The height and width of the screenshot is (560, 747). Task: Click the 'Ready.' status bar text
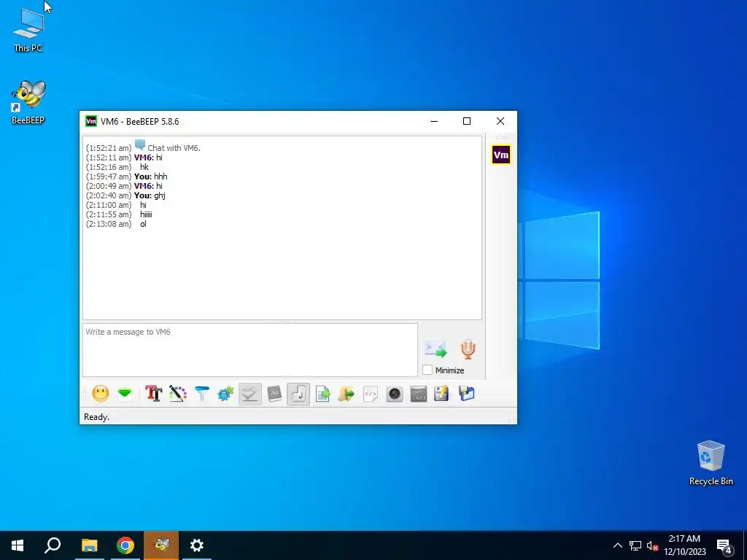[97, 416]
